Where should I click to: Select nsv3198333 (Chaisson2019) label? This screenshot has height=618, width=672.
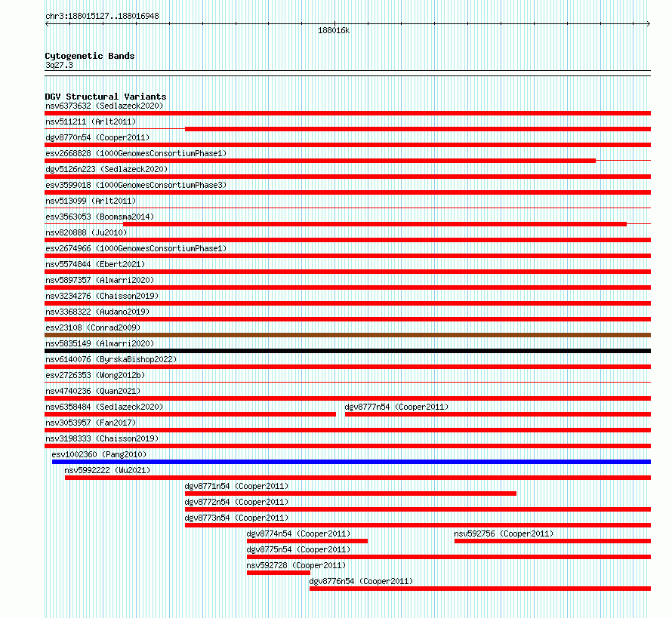102,438
